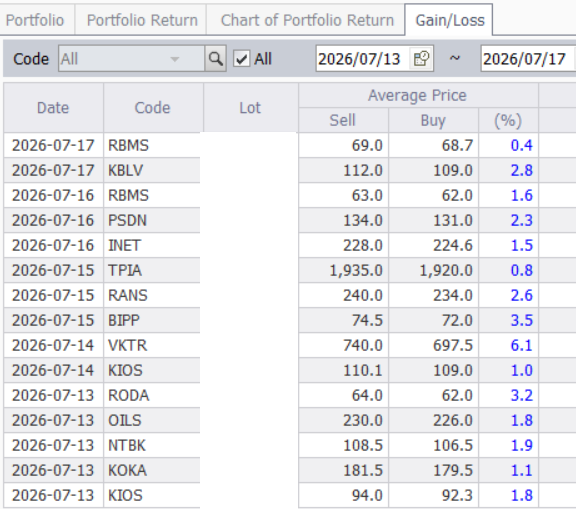Select the OILS code cell
Screen dimensions: 580x509
click(x=152, y=420)
